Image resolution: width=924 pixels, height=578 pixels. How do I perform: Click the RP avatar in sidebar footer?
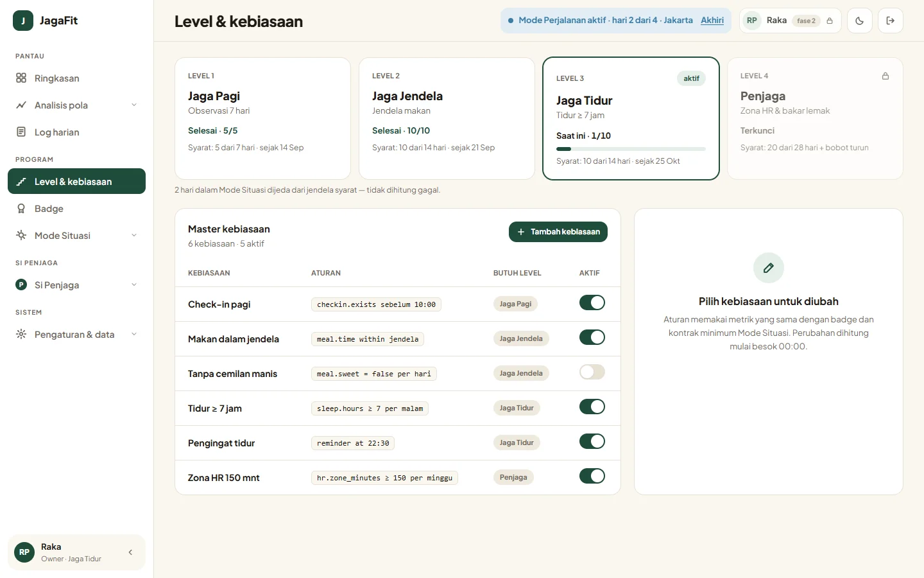tap(24, 552)
